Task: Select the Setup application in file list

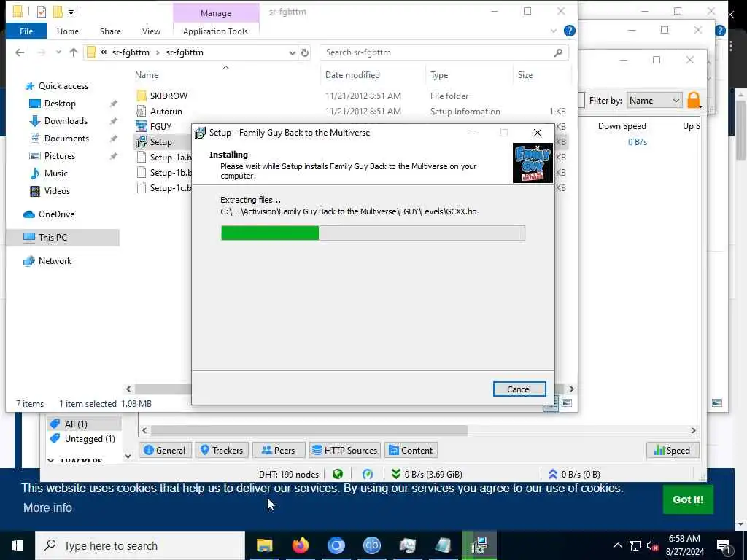Action: click(160, 142)
